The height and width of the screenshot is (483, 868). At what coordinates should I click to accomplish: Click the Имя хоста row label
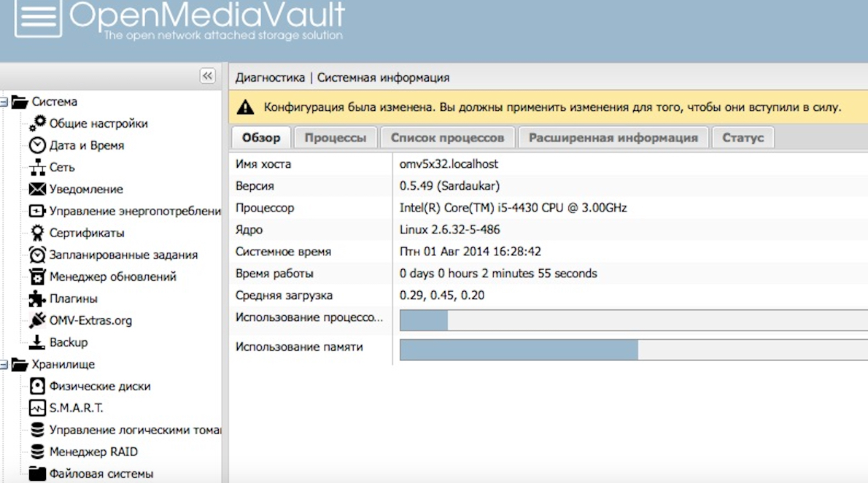[x=263, y=164]
